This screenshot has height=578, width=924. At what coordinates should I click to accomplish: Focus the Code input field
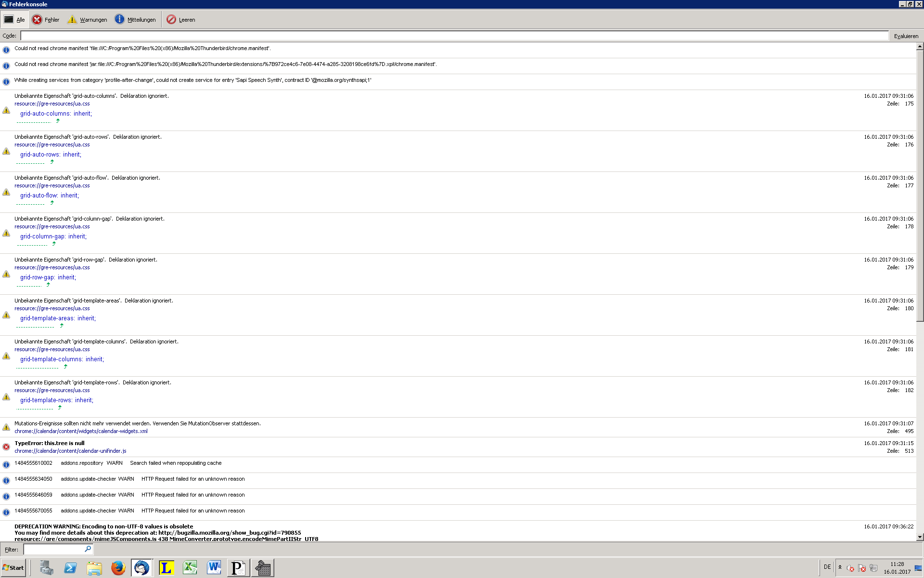pyautogui.click(x=454, y=36)
